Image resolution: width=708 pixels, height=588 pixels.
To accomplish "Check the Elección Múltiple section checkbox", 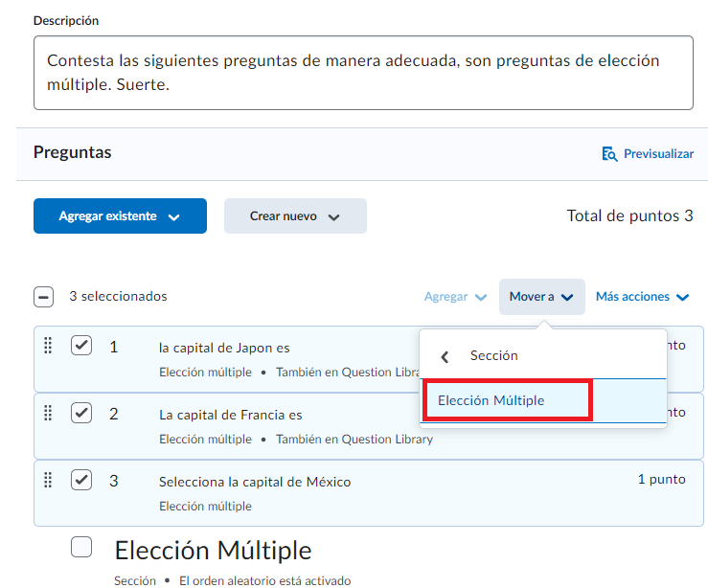I will pyautogui.click(x=81, y=547).
